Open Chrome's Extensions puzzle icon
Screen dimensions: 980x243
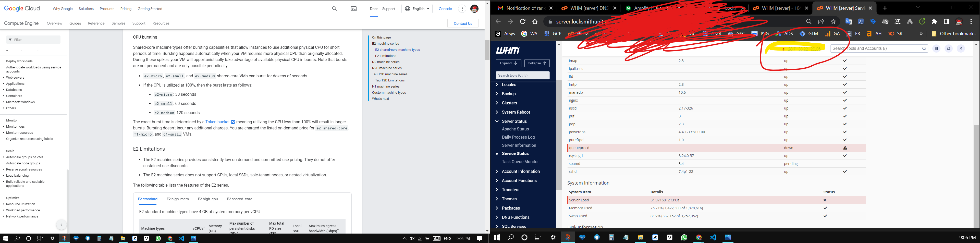click(934, 22)
